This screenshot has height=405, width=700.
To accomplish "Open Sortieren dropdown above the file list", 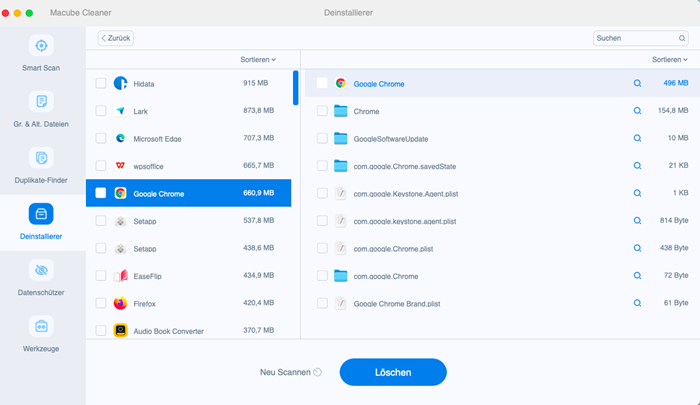I will tap(670, 59).
